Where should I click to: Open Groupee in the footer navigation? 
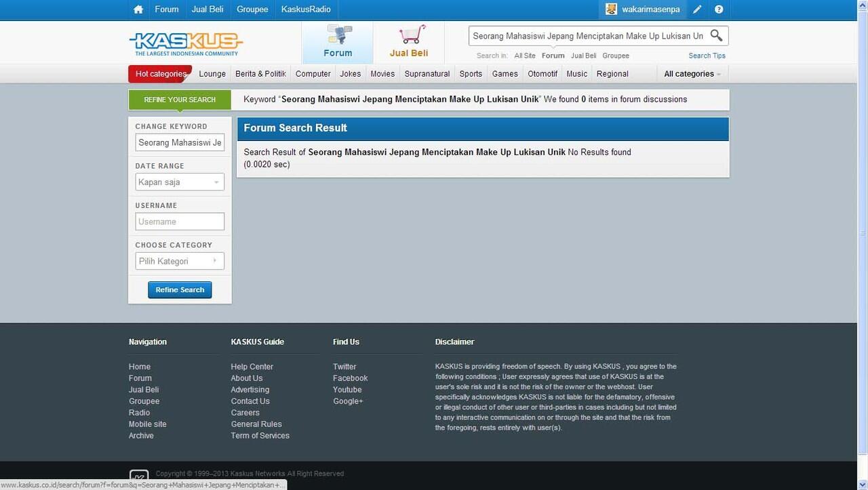pyautogui.click(x=144, y=401)
